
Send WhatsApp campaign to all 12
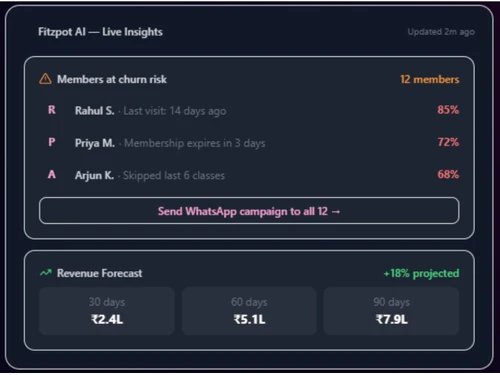(x=249, y=211)
